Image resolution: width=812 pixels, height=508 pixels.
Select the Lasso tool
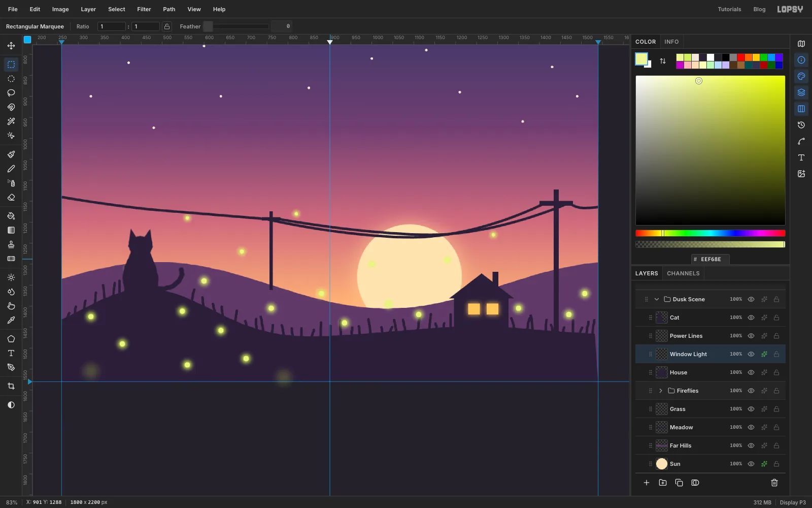11,93
